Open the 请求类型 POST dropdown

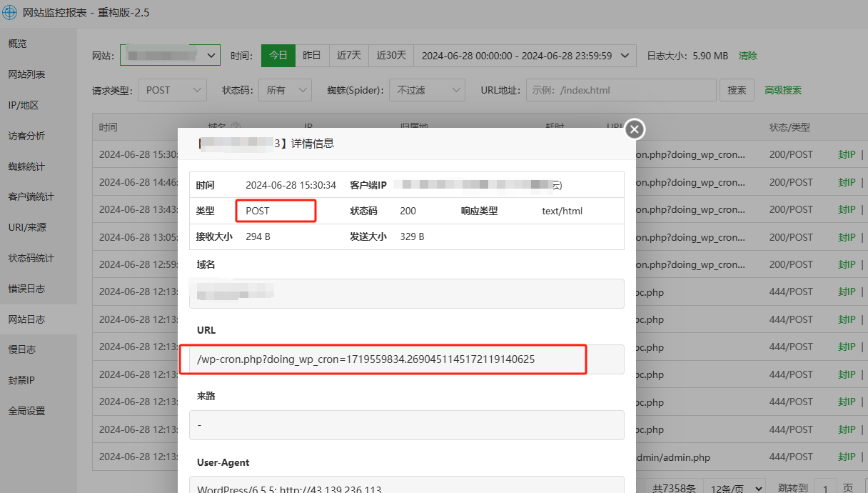pos(172,90)
